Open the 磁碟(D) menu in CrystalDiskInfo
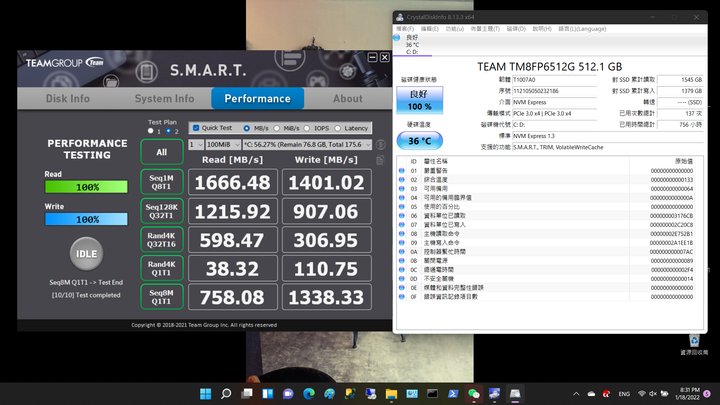The width and height of the screenshot is (720, 405). 516,28
